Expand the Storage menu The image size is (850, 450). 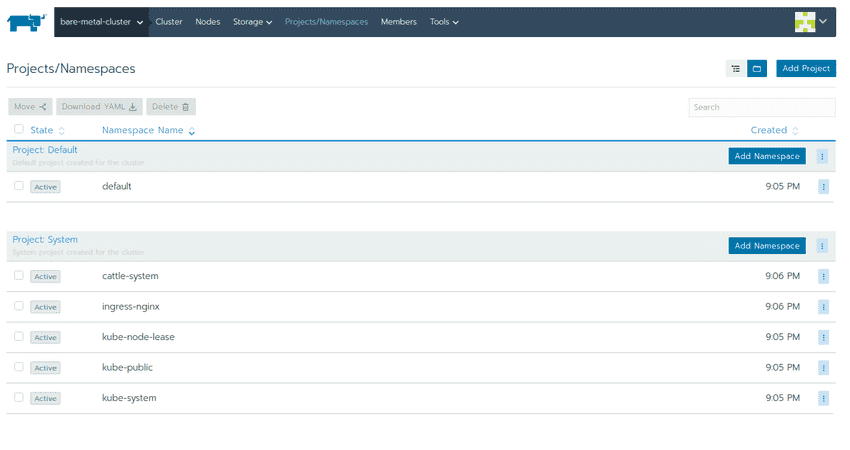pyautogui.click(x=252, y=22)
